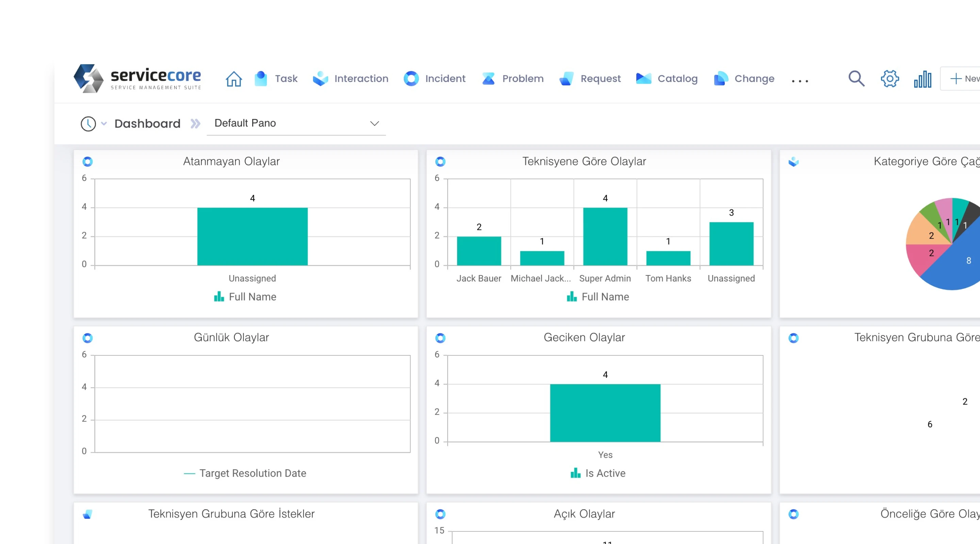Screen dimensions: 980x544
Task: Click the Tom Hanks bar
Action: click(x=668, y=258)
